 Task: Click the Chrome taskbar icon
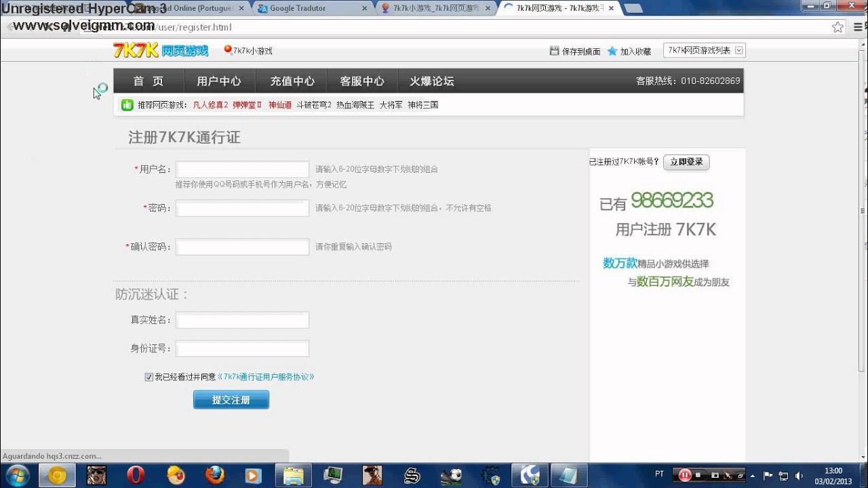pyautogui.click(x=57, y=475)
